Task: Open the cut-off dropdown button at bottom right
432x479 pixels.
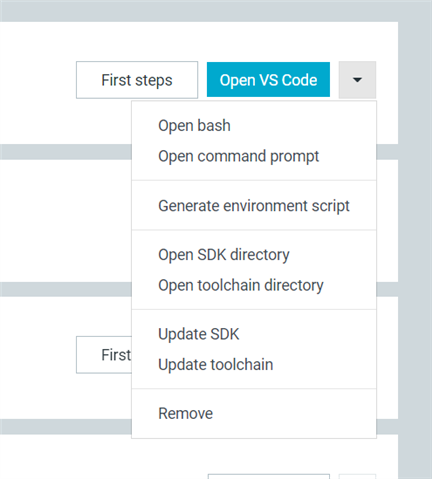Action: pos(357,476)
